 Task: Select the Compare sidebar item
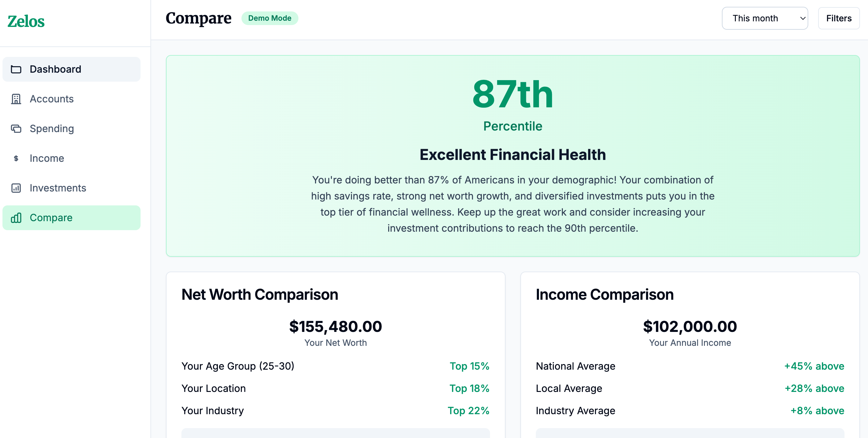pyautogui.click(x=51, y=218)
